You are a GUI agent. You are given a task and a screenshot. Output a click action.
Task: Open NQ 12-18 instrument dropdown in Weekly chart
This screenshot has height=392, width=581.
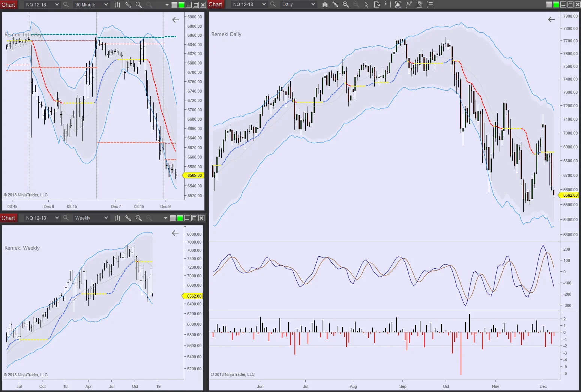42,218
